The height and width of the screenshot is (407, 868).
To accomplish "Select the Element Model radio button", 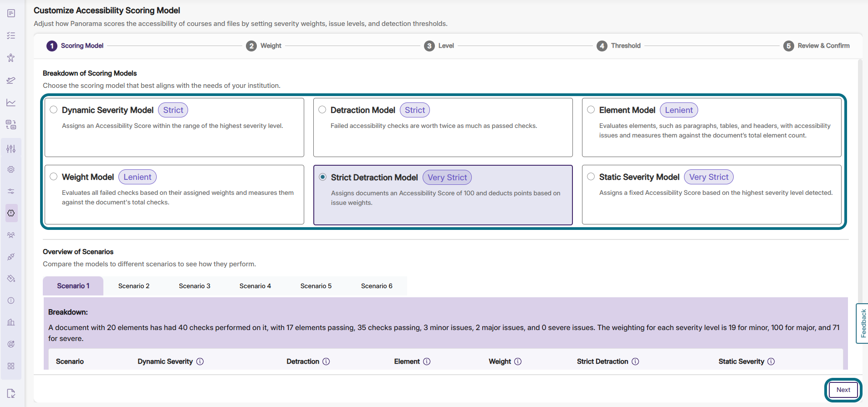I will point(591,110).
